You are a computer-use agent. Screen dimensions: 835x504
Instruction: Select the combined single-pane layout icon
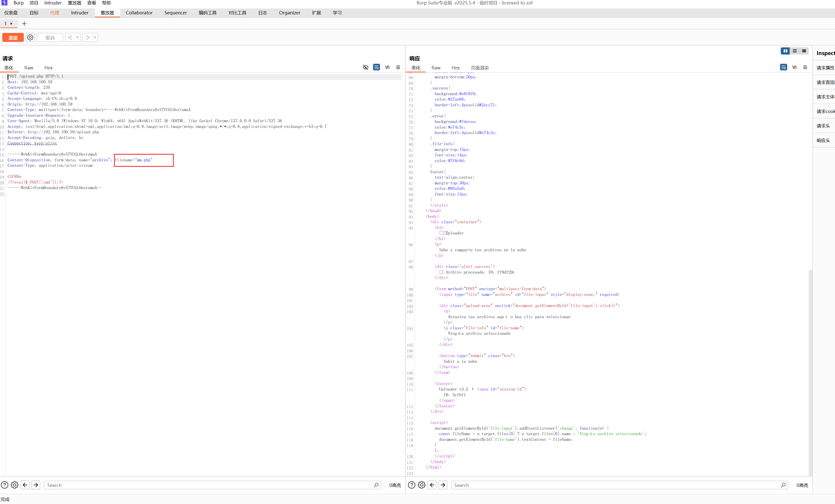coord(804,51)
